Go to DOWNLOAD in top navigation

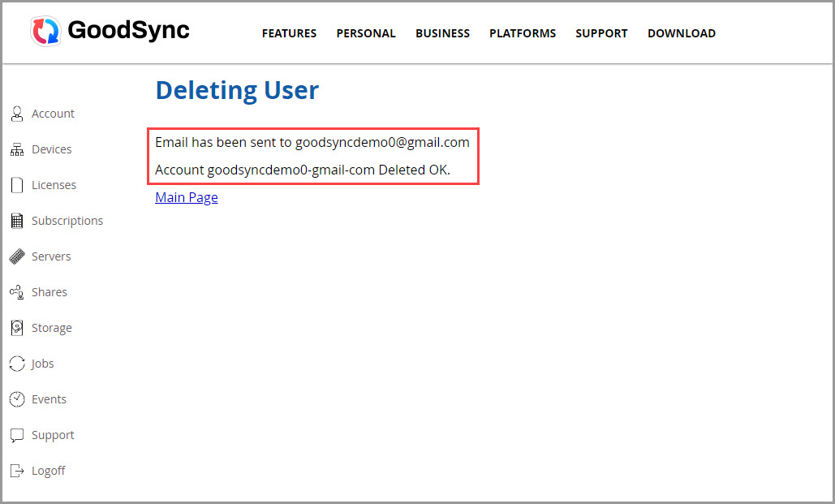point(682,33)
